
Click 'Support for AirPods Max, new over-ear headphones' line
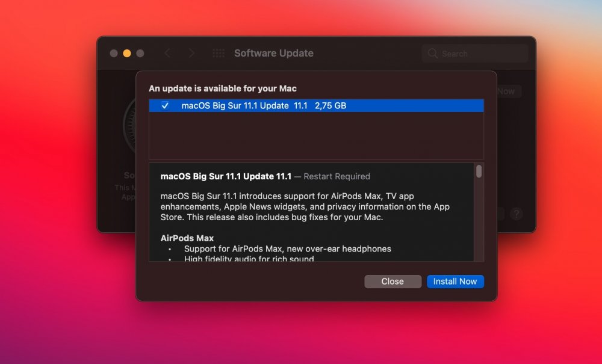pos(288,248)
